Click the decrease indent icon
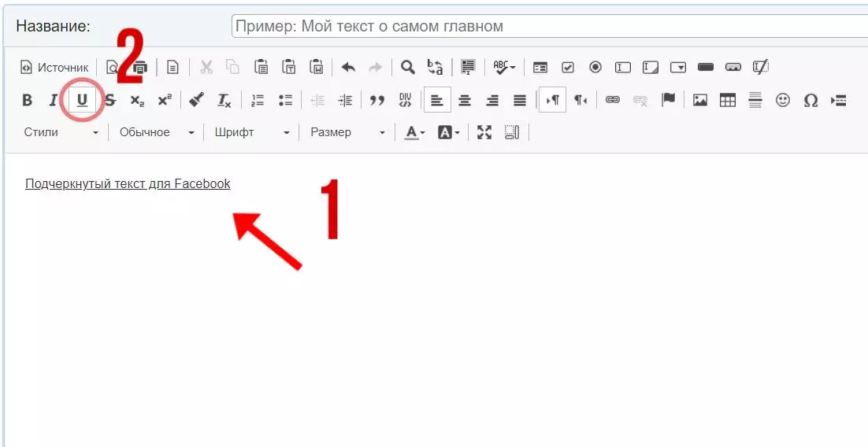 317,100
